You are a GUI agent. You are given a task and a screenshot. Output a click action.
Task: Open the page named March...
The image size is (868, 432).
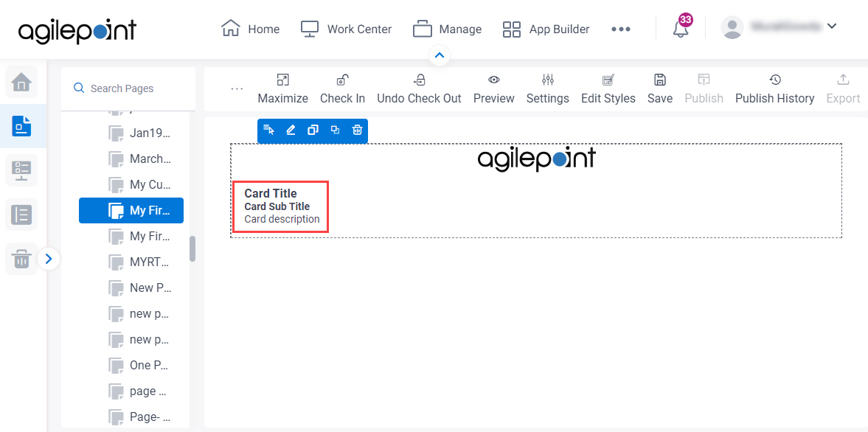point(139,158)
